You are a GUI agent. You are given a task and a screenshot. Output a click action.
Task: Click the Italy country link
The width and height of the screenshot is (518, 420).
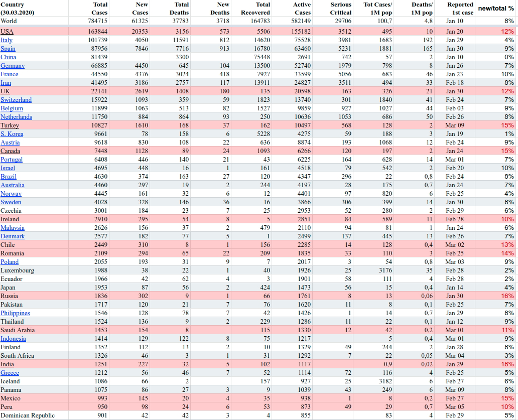[x=7, y=40]
